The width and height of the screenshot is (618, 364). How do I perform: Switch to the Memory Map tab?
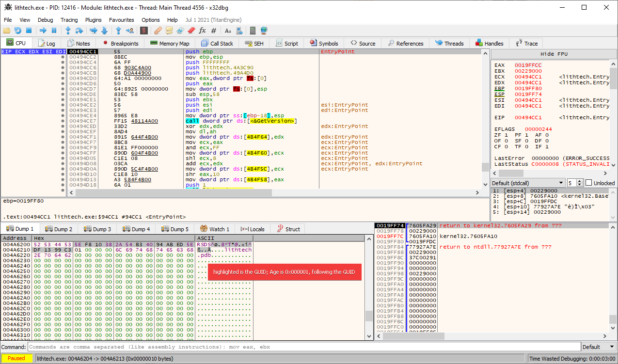pos(169,43)
